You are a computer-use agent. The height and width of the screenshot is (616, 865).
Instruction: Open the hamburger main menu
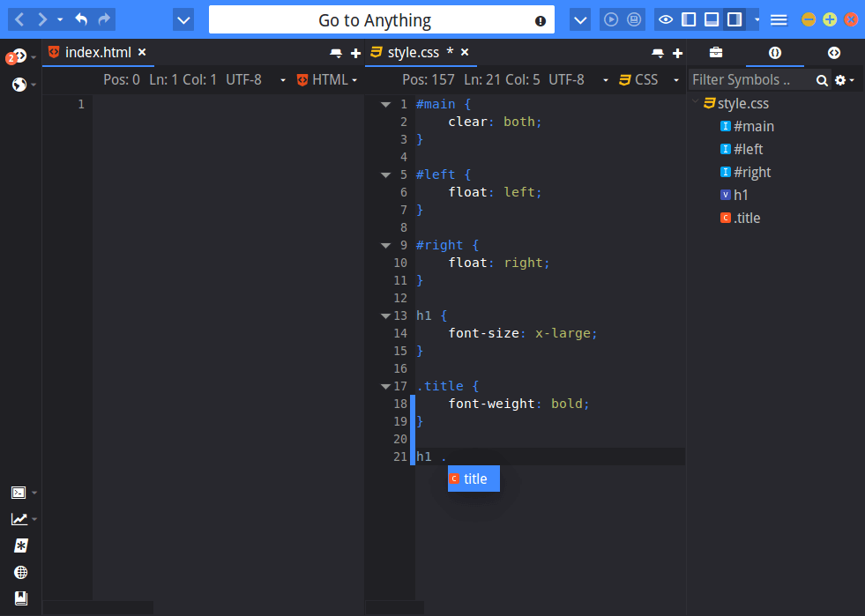pyautogui.click(x=779, y=20)
